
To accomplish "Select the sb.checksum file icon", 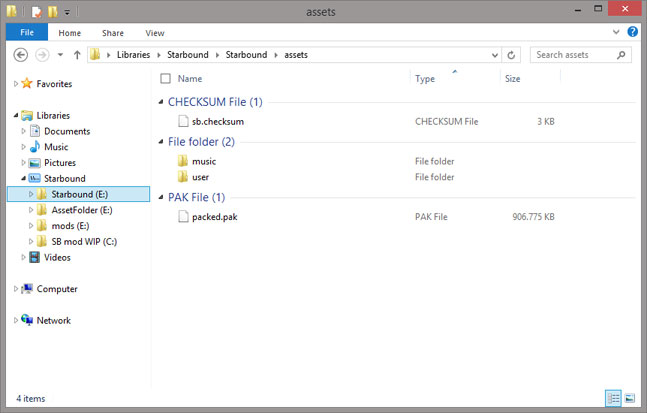I will click(183, 121).
